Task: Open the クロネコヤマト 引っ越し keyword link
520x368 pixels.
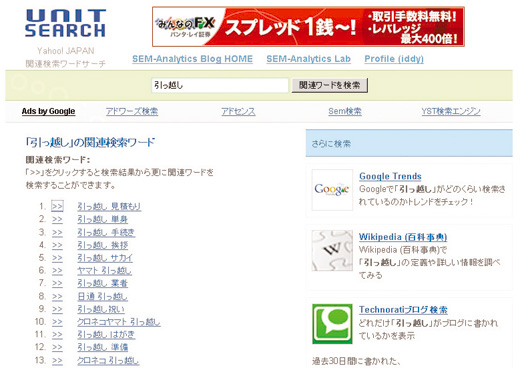Action: coord(119,322)
